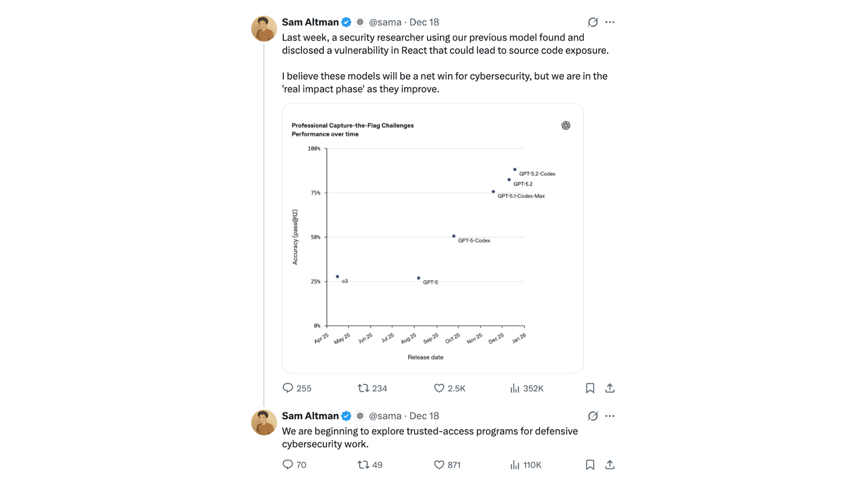Open more options menu on second tweet
Viewport: 868px width, 488px height.
click(610, 416)
